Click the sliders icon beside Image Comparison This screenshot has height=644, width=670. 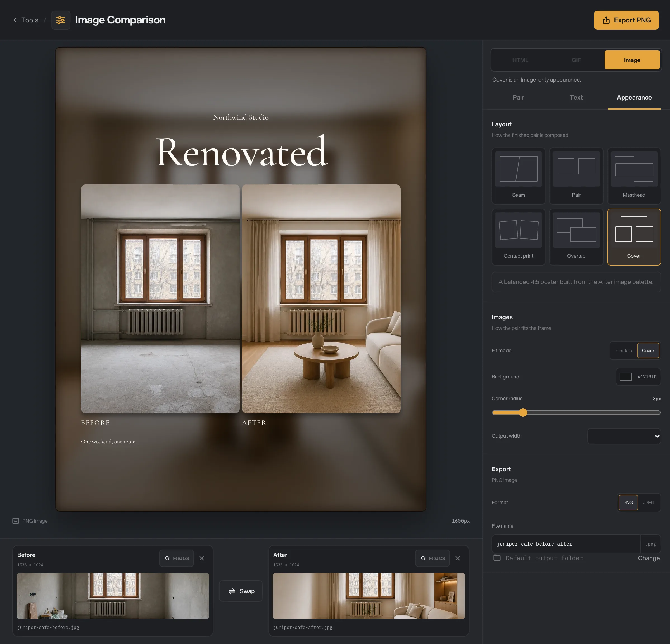[x=61, y=20]
